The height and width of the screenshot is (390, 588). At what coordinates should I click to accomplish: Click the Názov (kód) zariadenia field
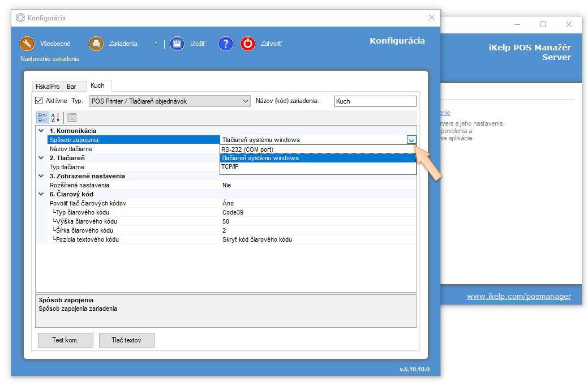click(x=375, y=101)
